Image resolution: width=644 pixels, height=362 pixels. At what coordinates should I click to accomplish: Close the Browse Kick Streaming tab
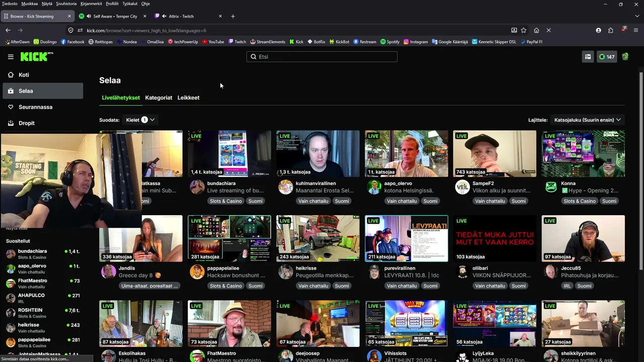pos(69,16)
